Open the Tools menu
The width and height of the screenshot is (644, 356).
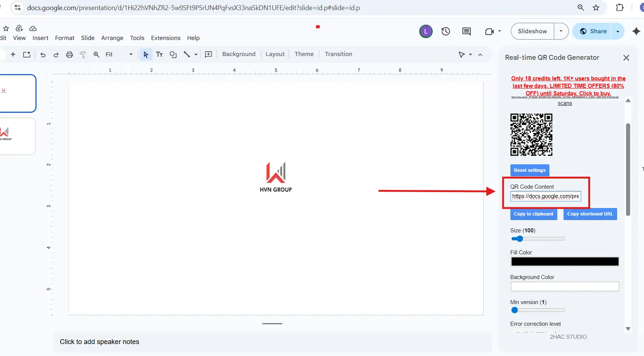(137, 38)
